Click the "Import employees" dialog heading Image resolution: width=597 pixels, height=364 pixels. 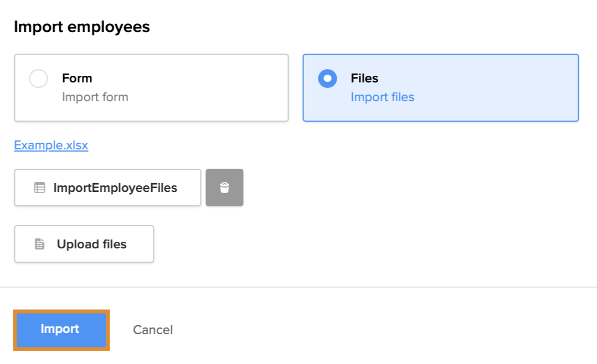point(81,27)
